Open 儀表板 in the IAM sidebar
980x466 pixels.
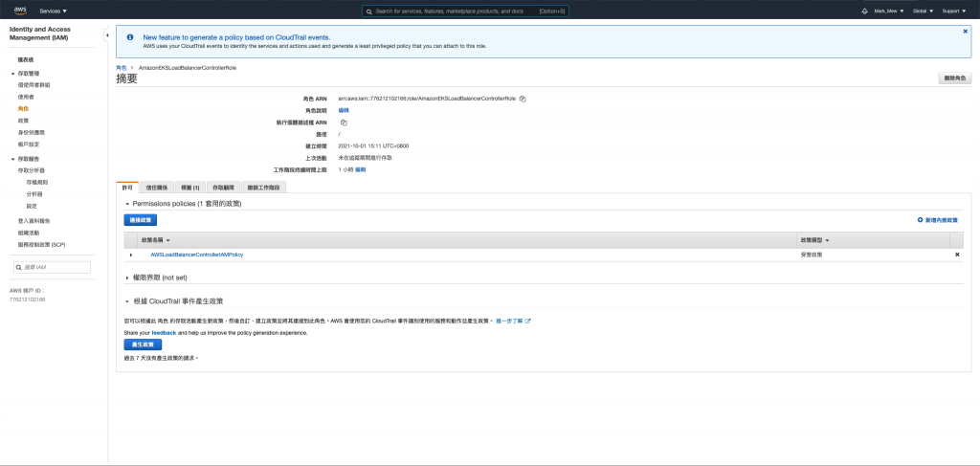pos(26,59)
